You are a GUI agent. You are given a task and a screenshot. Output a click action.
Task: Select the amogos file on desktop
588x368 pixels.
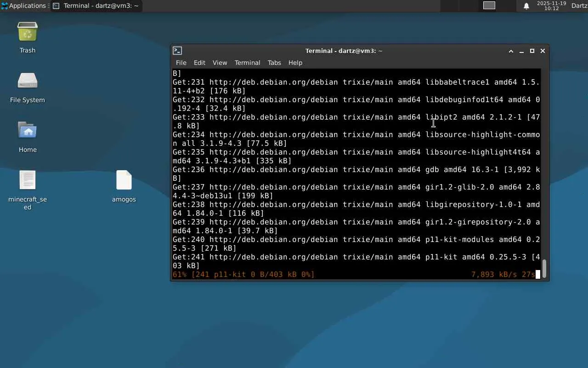pos(124,180)
